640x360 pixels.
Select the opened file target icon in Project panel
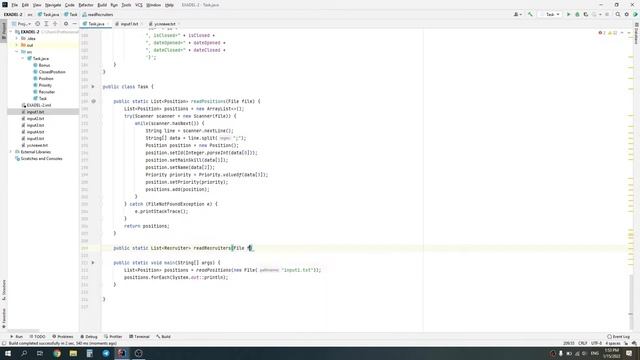tap(38, 24)
